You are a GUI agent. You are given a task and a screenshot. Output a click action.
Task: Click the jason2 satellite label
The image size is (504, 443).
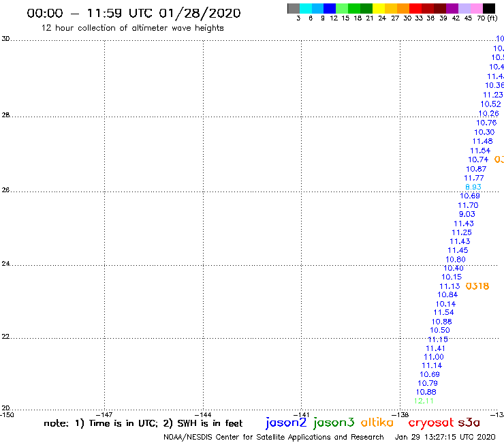[286, 423]
